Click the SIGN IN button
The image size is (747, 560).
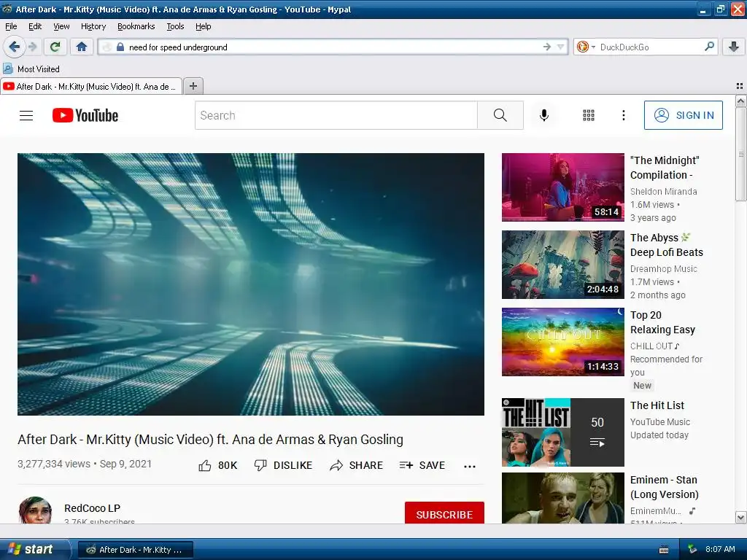pyautogui.click(x=683, y=115)
